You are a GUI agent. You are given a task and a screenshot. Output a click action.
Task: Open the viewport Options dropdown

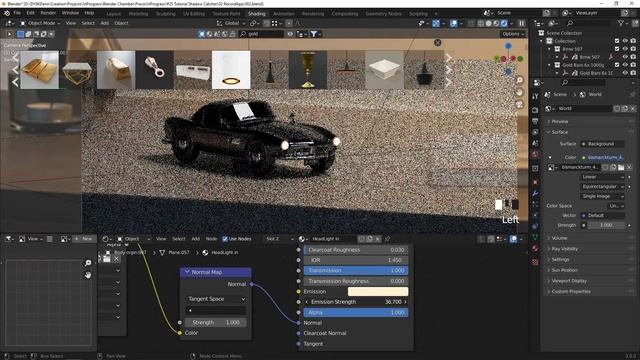(513, 34)
